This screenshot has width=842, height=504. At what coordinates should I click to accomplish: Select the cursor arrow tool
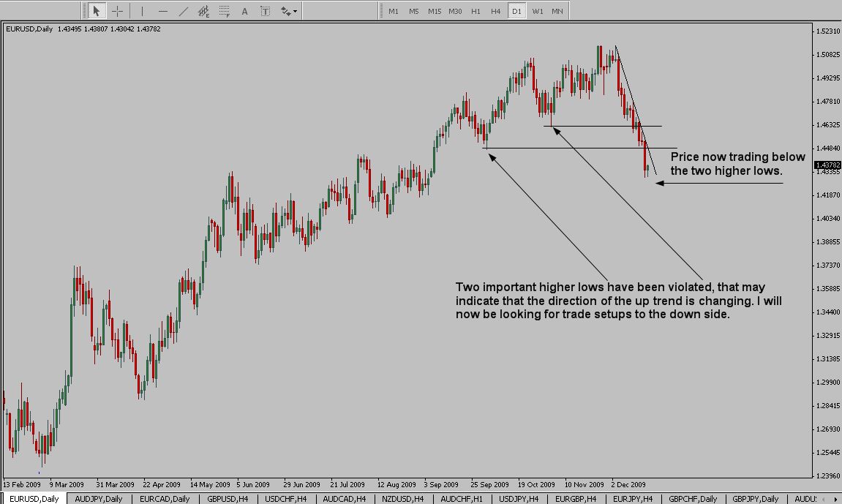pyautogui.click(x=96, y=11)
